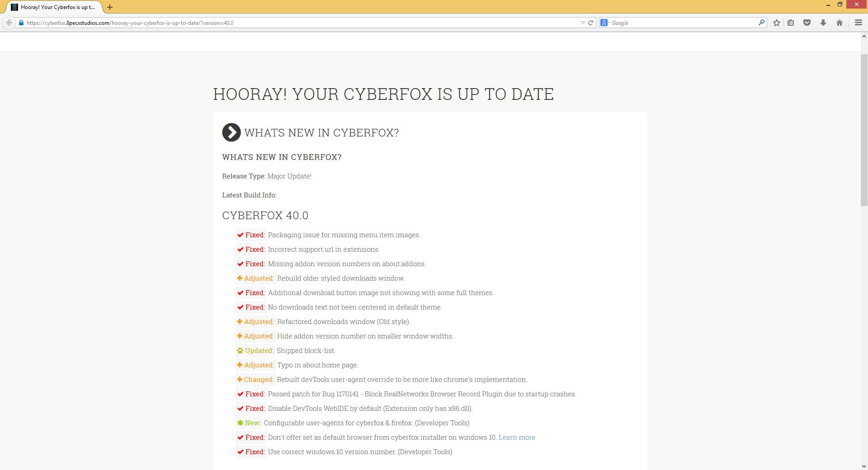This screenshot has width=868, height=470.
Task: Click into the Google search field
Action: tap(684, 23)
